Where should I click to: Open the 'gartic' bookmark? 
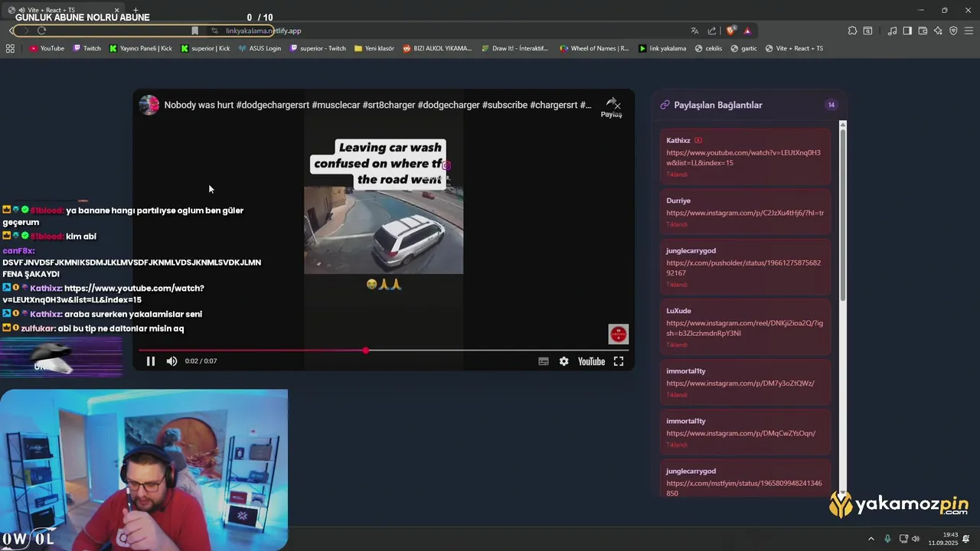point(744,48)
